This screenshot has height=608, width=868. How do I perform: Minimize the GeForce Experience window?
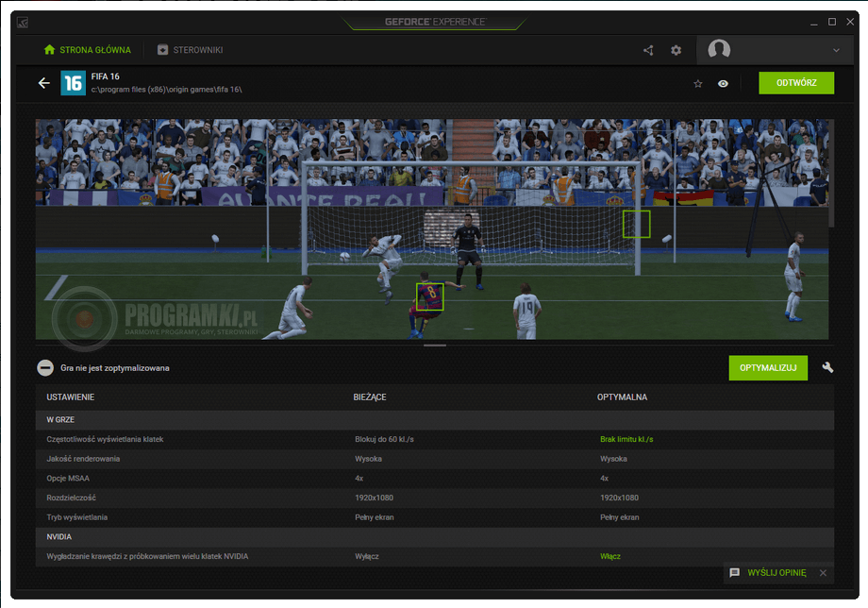(x=813, y=22)
